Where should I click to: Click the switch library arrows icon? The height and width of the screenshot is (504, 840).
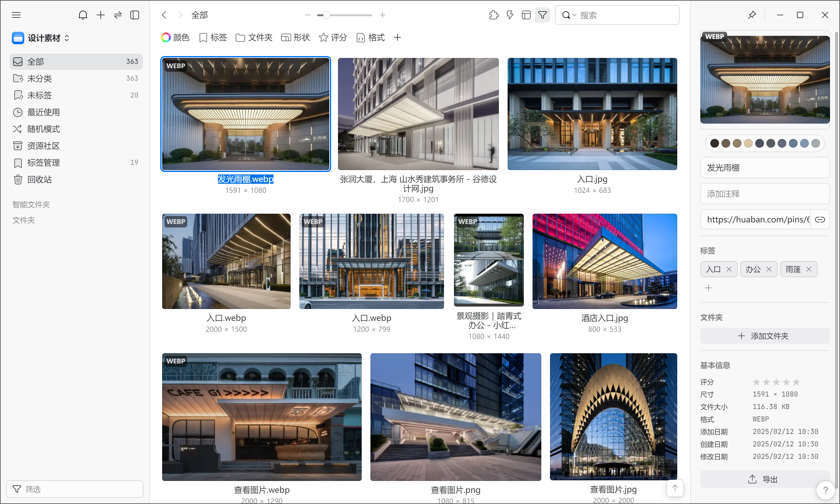118,15
